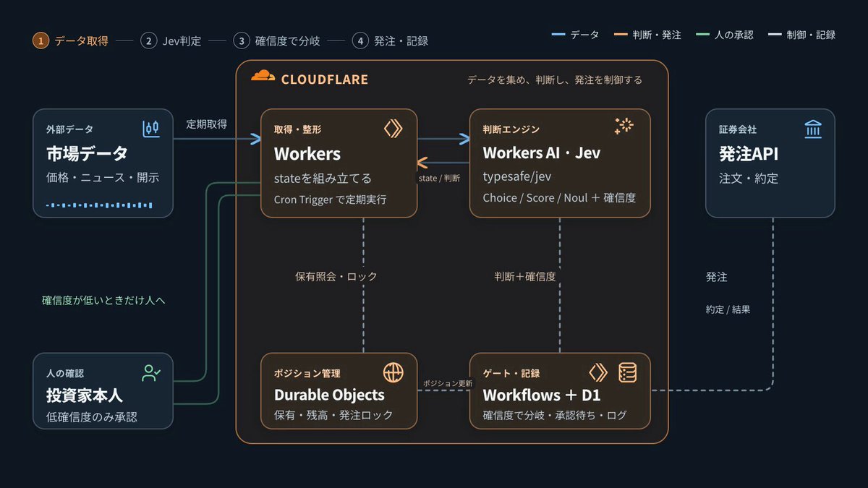This screenshot has width=868, height=488.
Task: Click the Workers AI・Jev title
Action: (541, 153)
